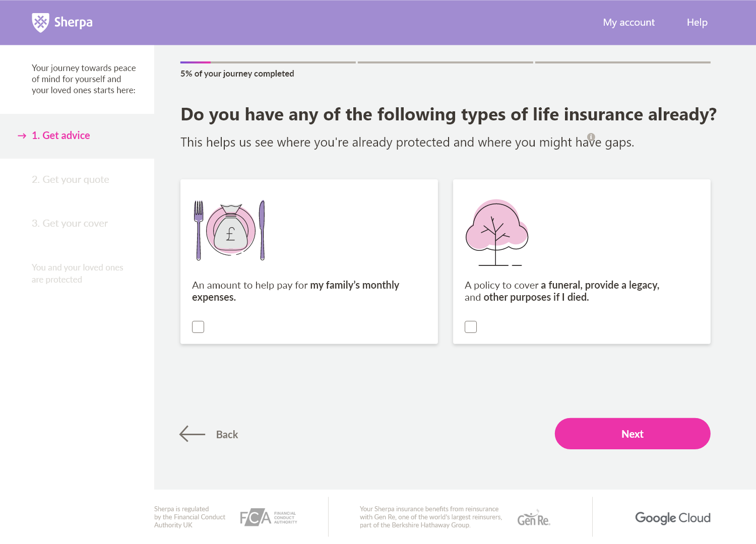The width and height of the screenshot is (756, 544).
Task: Click 'Sherpa is regulated' footer text
Action: pos(190,517)
